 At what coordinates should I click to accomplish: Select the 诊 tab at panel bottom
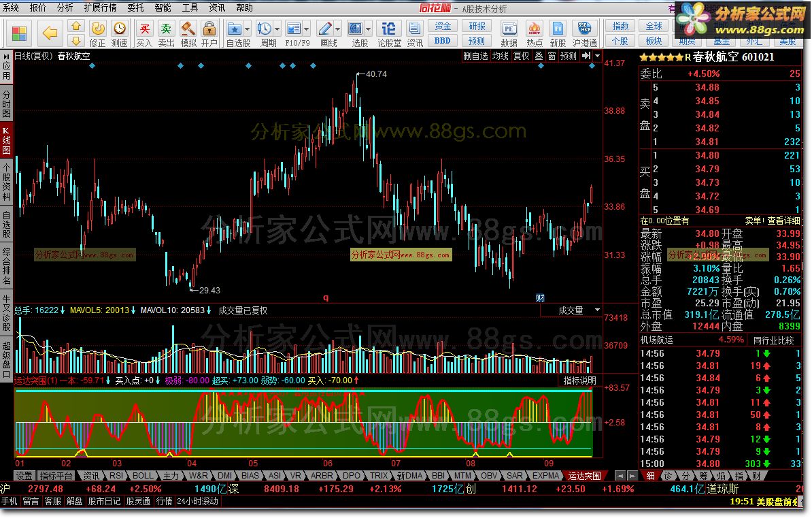[x=668, y=476]
